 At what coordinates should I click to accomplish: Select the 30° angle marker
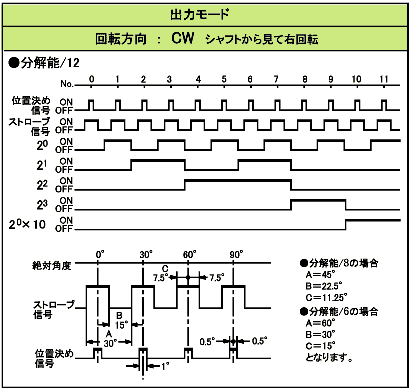point(146,255)
